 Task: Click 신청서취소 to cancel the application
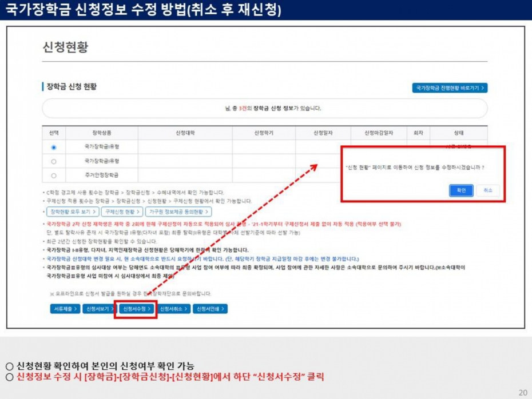[x=173, y=309]
